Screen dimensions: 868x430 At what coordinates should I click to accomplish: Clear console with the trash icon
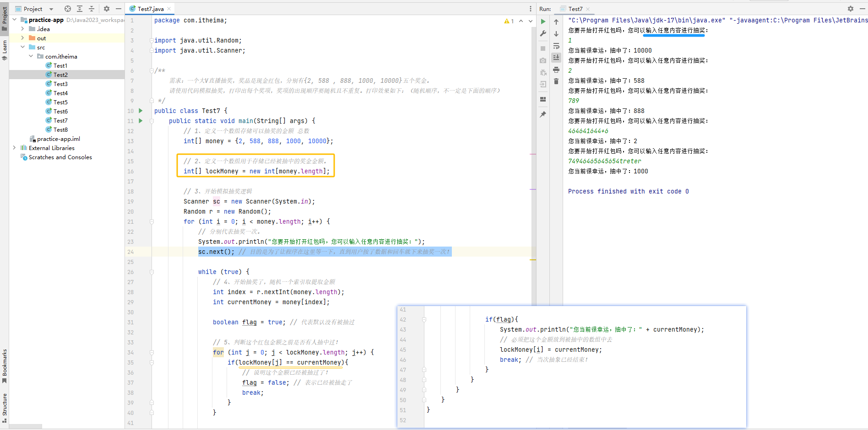tap(556, 81)
